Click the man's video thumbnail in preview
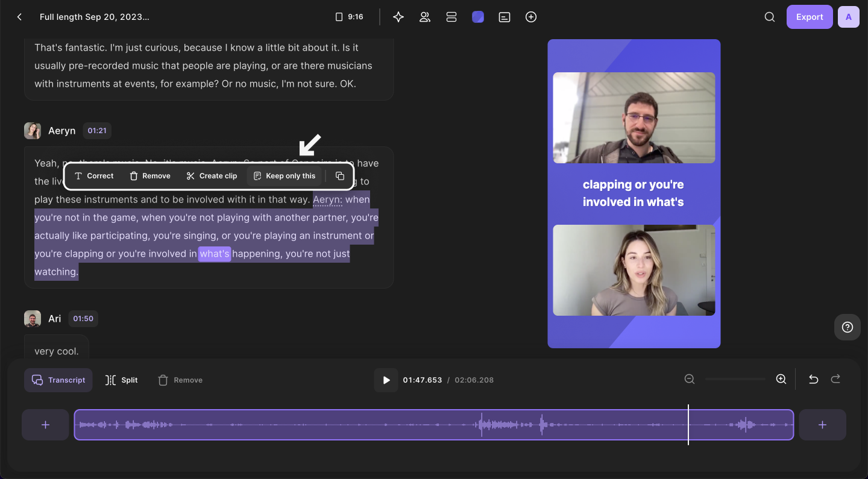 click(634, 117)
